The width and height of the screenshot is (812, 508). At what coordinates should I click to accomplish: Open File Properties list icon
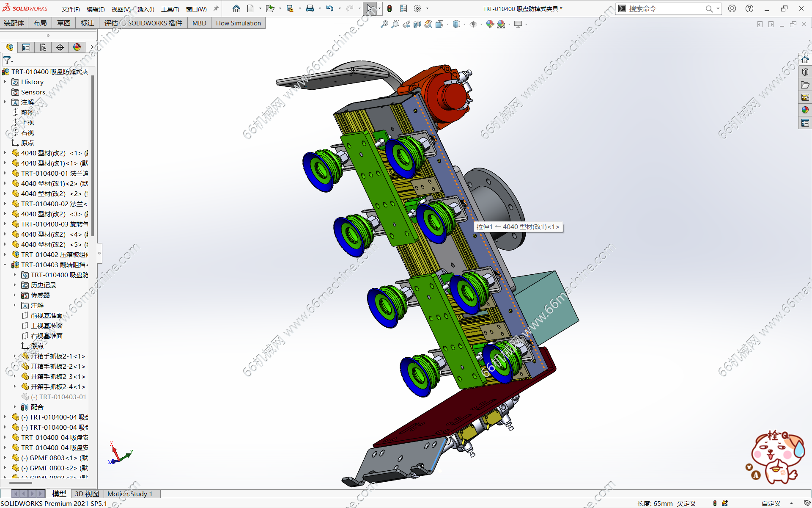(403, 8)
